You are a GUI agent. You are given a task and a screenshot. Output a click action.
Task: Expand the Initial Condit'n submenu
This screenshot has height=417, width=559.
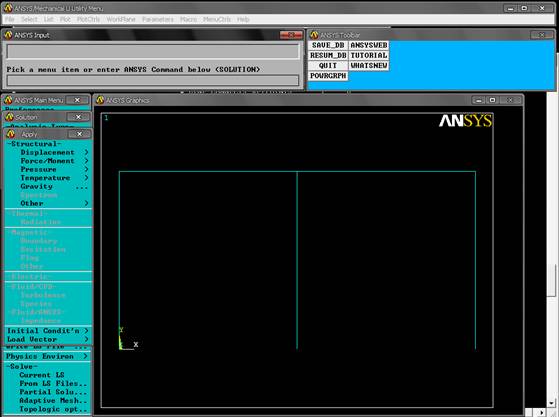click(x=48, y=331)
